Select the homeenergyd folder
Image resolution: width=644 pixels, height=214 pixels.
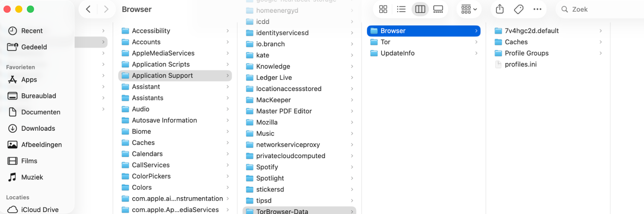299,10
